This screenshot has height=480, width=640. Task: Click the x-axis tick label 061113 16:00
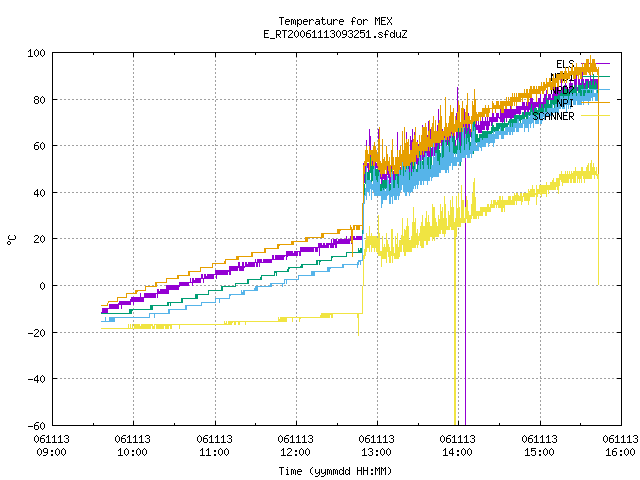pos(620,446)
